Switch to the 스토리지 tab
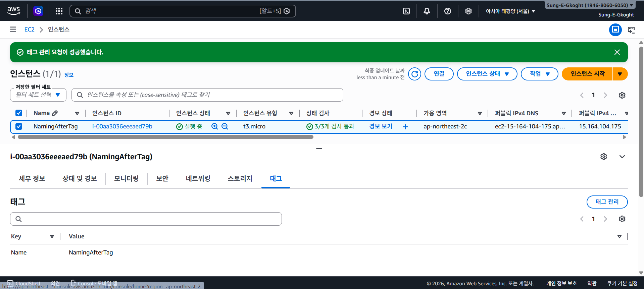 coord(240,178)
